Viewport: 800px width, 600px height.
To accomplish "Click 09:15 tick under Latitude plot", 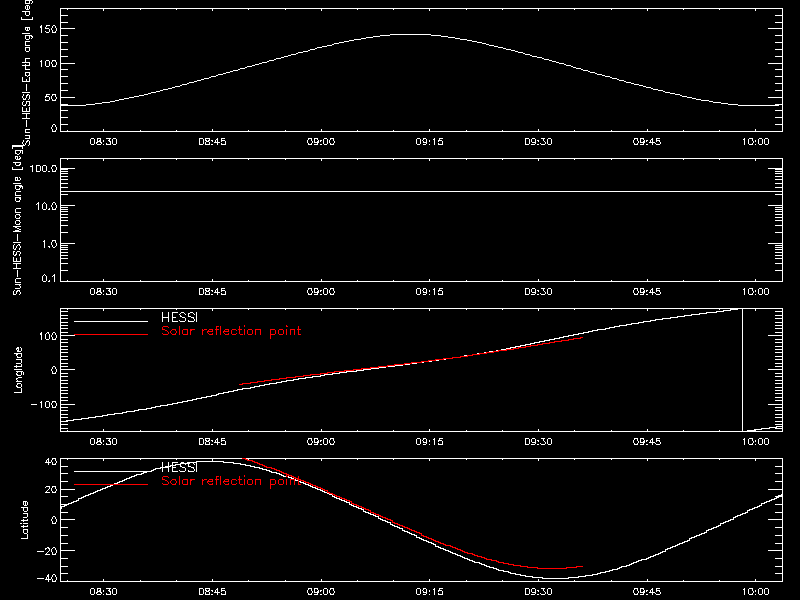I will [x=430, y=592].
